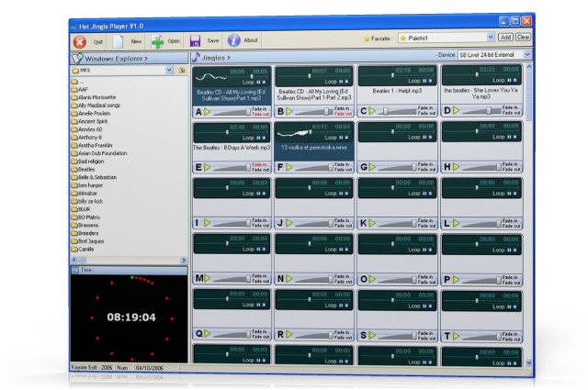The image size is (588, 390).
Task: Save palette with the floppy disk icon
Action: pos(196,41)
